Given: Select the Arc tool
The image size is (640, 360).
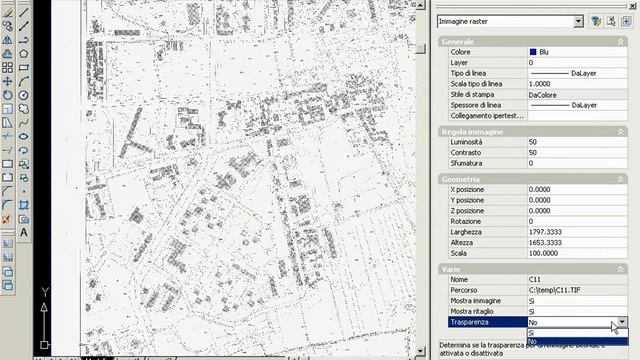Looking at the screenshot, I should (24, 81).
